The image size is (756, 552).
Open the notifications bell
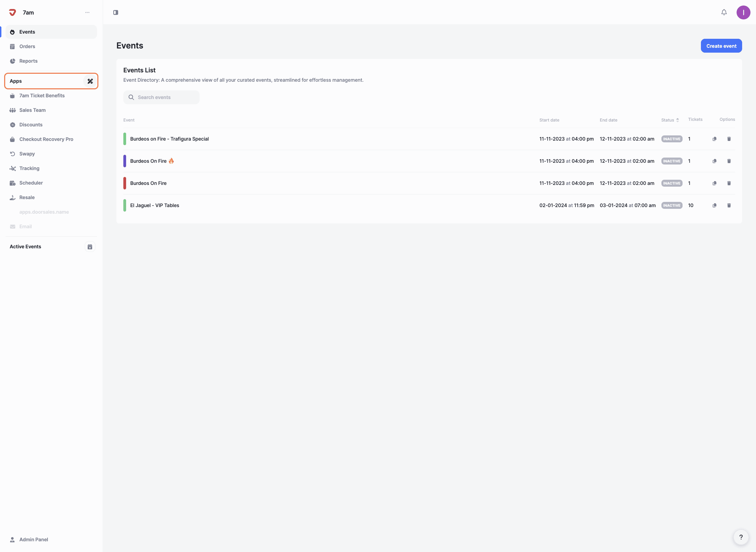[x=724, y=12]
